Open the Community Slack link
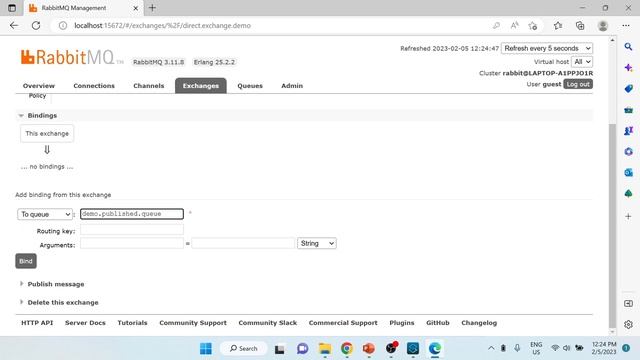Screen dimensions: 640x360 tap(268, 323)
